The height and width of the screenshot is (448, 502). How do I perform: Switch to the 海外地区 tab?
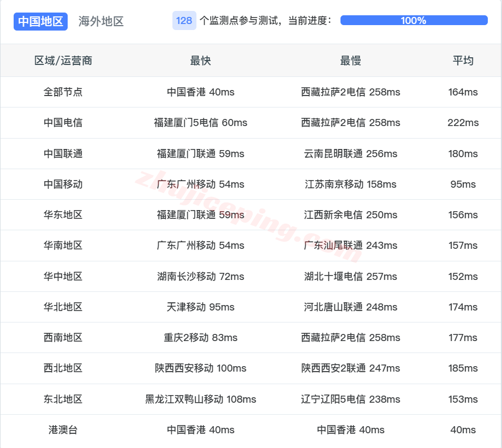[x=101, y=21]
